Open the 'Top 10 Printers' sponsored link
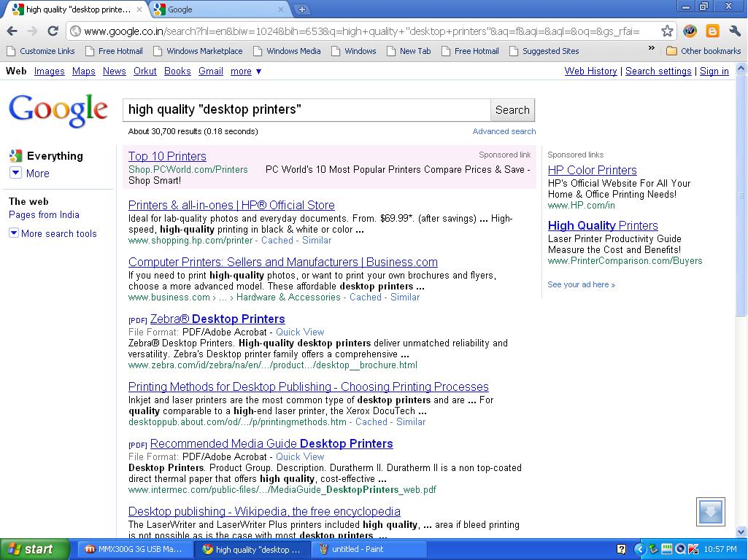The width and height of the screenshot is (748, 560). pos(167,156)
